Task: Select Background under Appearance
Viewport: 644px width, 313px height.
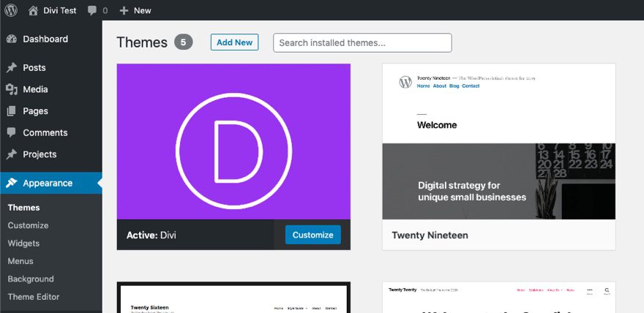Action: 31,279
